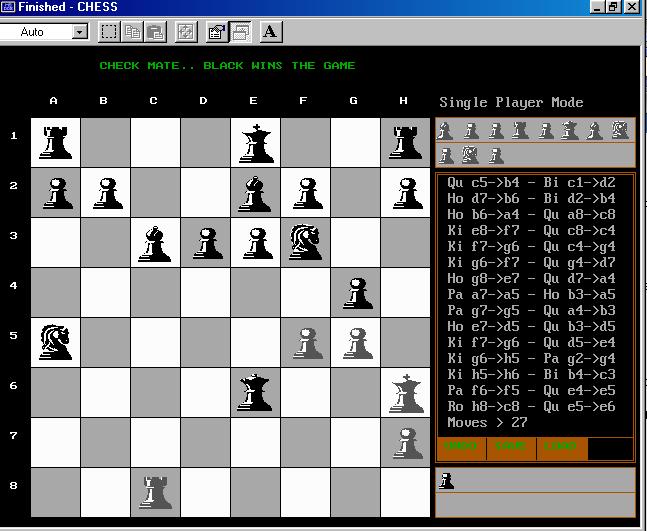
Task: Click the Mark selection toolbar icon
Action: (x=109, y=32)
